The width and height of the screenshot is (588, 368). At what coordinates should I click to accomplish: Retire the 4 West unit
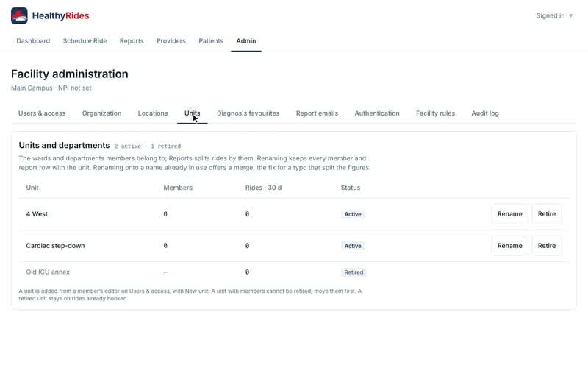click(546, 214)
